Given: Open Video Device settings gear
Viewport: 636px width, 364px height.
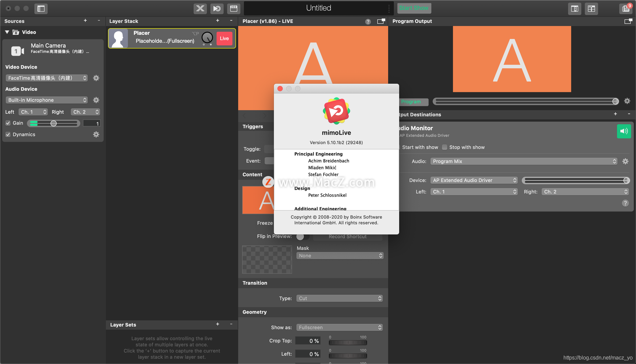Looking at the screenshot, I should click(96, 78).
